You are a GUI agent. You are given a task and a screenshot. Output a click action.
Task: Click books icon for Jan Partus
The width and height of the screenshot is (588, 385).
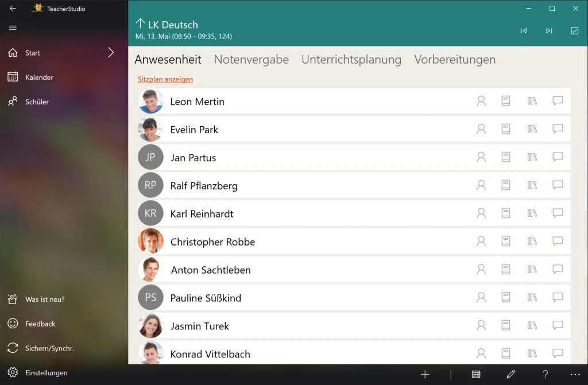click(x=532, y=157)
